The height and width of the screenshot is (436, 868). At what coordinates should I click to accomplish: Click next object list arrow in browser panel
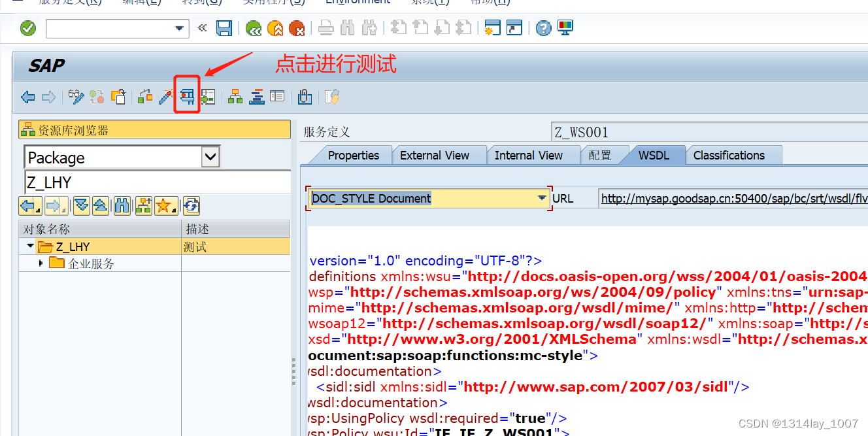click(56, 207)
